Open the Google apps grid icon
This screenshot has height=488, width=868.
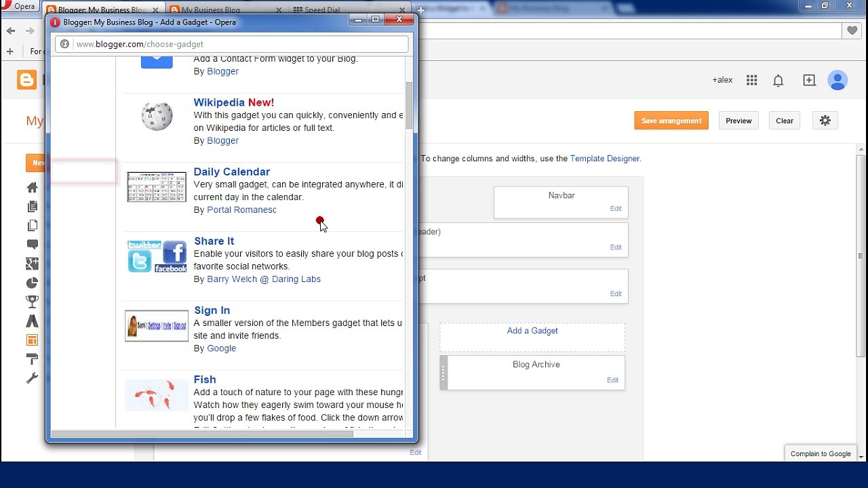tap(751, 80)
